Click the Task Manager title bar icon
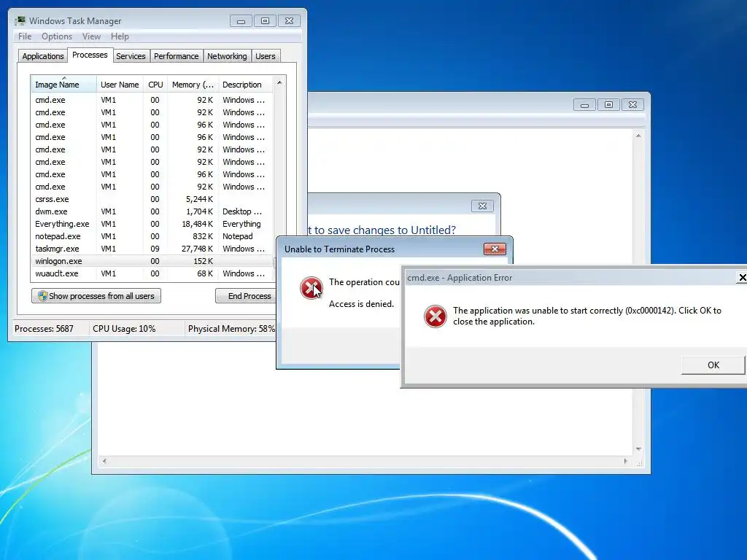The height and width of the screenshot is (560, 747). 20,21
